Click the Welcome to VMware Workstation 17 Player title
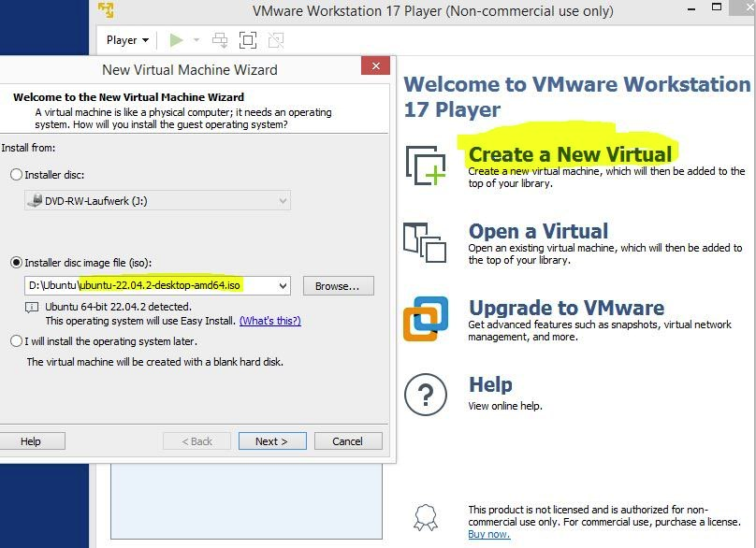756x548 pixels. point(576,96)
